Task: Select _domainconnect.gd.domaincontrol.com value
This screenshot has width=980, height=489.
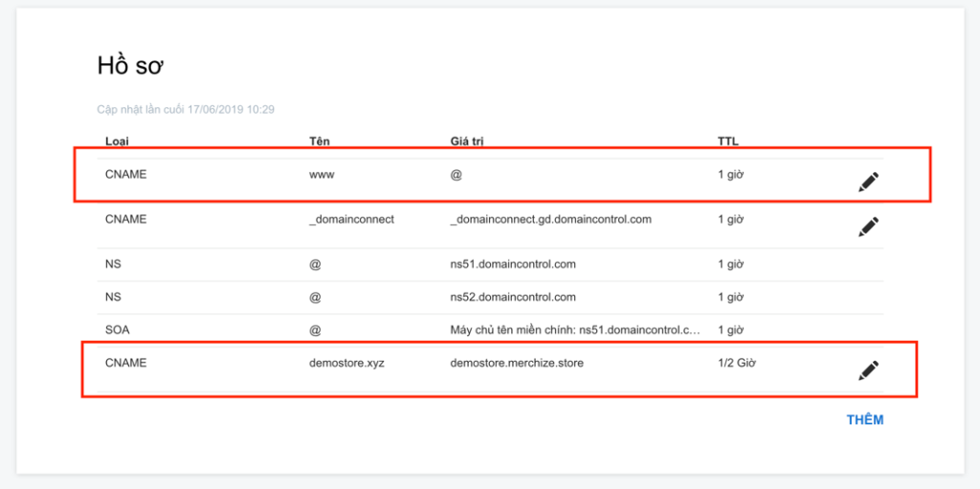Action: (x=550, y=219)
